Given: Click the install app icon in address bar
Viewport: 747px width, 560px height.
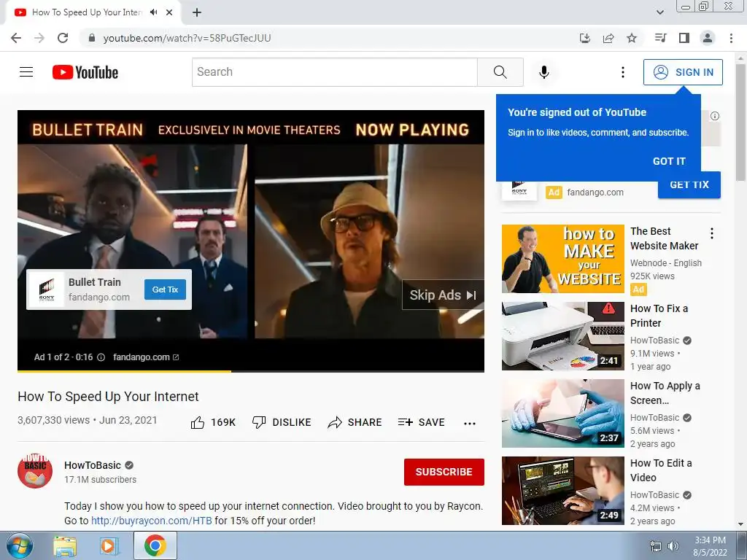Looking at the screenshot, I should [584, 38].
